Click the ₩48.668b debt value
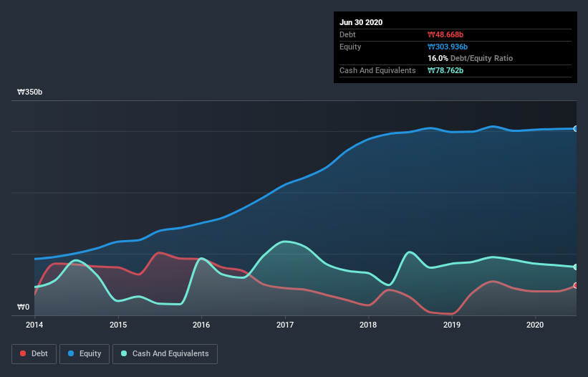588x377 pixels. (x=445, y=35)
